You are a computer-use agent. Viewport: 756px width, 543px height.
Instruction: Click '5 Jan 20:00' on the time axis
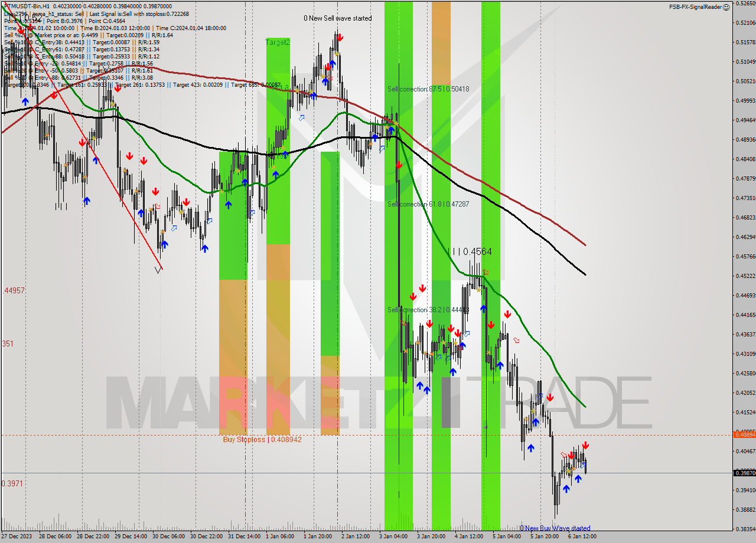click(x=545, y=537)
